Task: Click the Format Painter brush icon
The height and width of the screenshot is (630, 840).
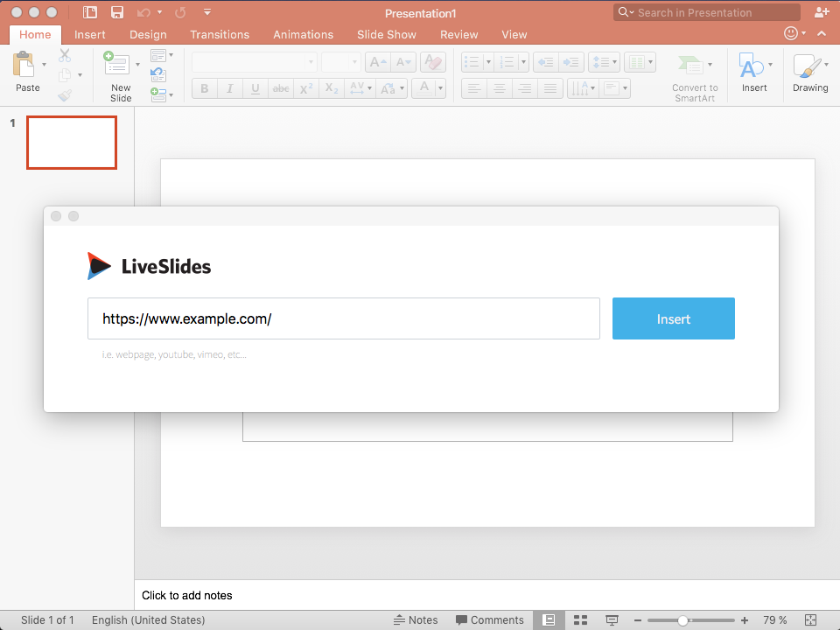Action: tap(65, 95)
